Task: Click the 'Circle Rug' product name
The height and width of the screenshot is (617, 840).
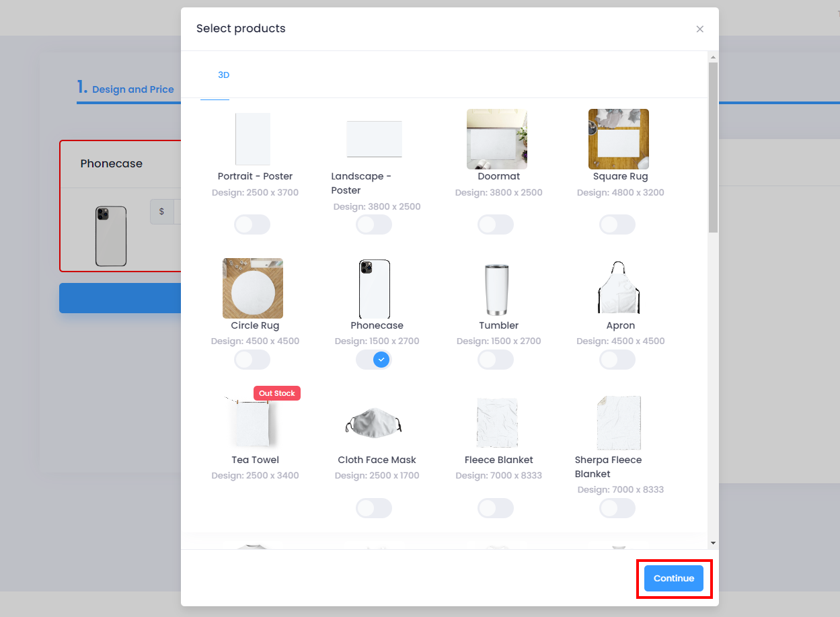Action: pyautogui.click(x=255, y=325)
